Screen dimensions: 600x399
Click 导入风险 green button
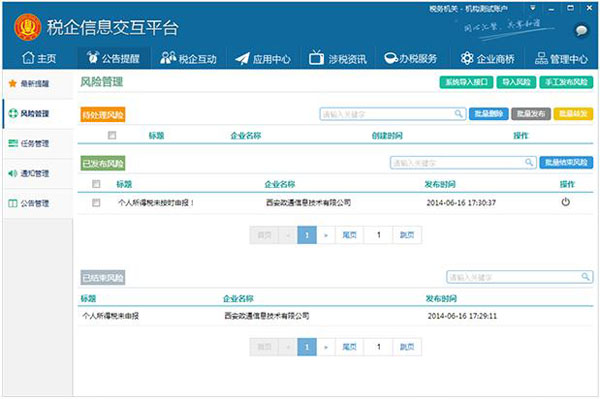coord(516,82)
